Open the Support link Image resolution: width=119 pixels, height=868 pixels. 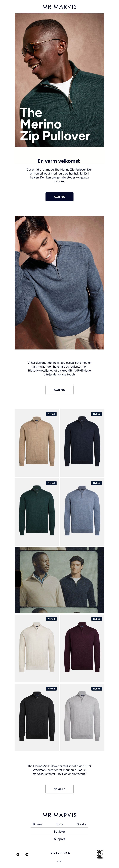(x=59, y=839)
